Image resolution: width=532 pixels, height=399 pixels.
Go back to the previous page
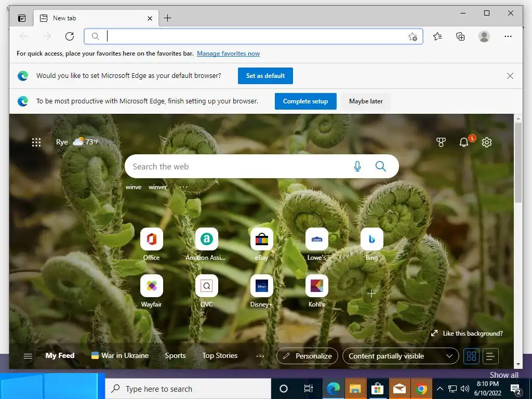[24, 36]
